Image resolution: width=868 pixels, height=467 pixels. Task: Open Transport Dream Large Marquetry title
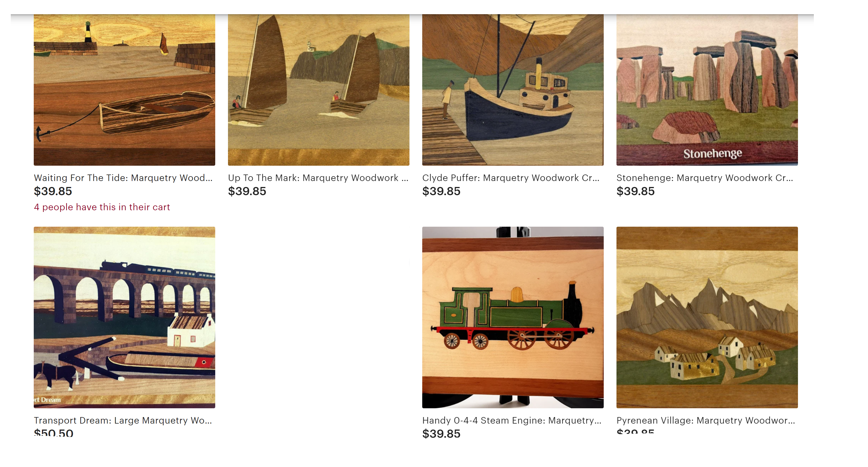(x=123, y=420)
